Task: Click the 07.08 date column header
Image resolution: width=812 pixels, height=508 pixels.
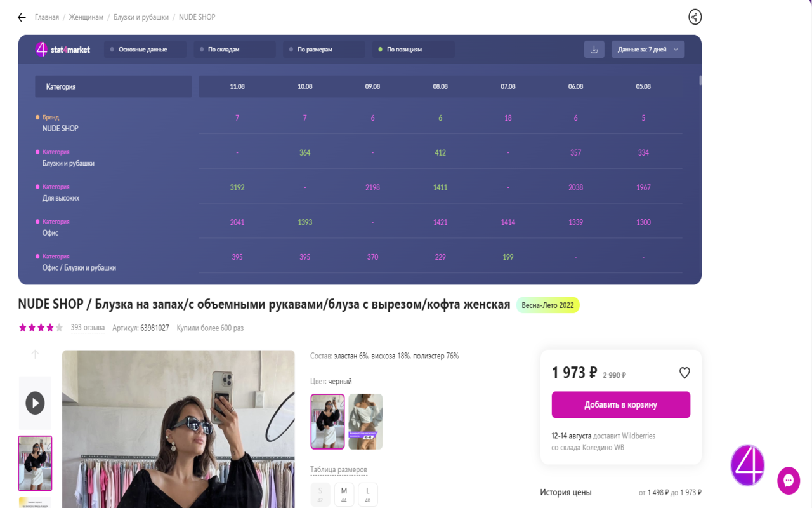Action: tap(508, 86)
